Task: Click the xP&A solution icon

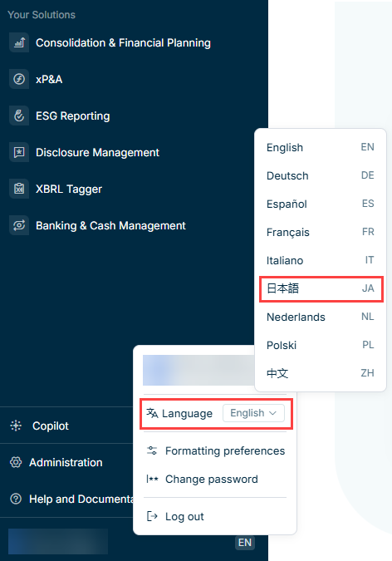Action: click(x=19, y=79)
